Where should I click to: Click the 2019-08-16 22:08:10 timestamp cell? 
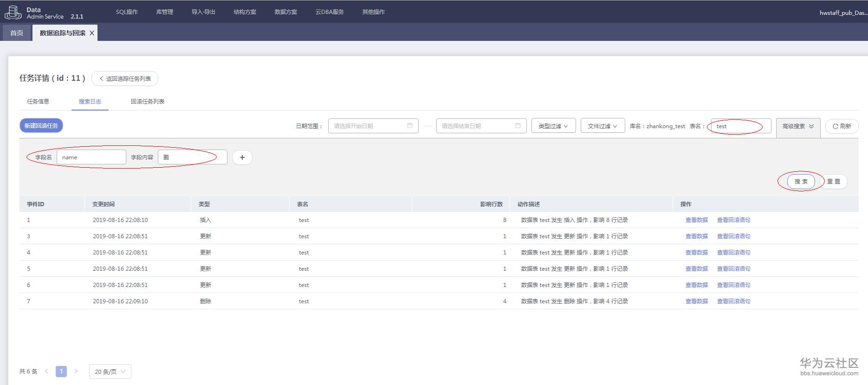[120, 220]
